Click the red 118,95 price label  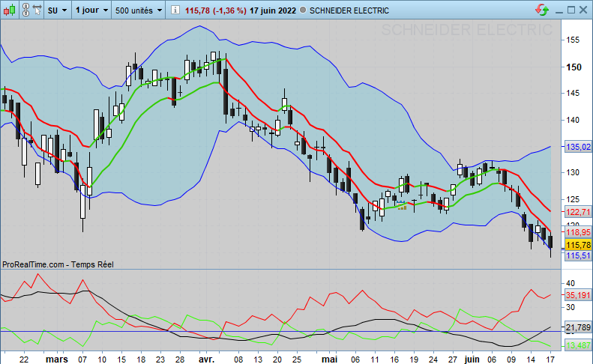click(x=578, y=232)
